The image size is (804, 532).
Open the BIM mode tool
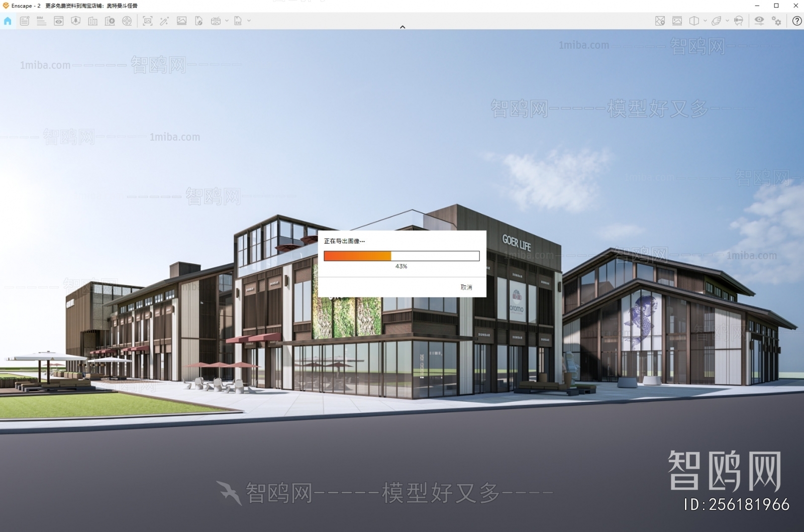click(41, 21)
